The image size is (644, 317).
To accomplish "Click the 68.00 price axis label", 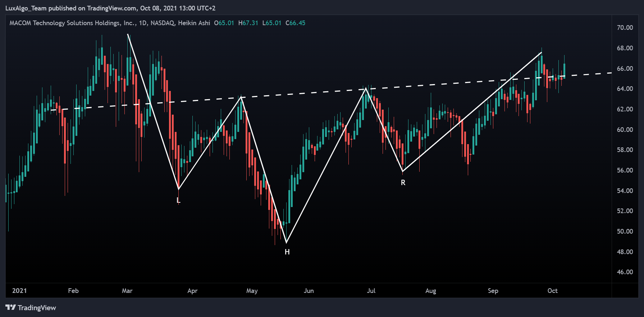I will (x=625, y=48).
